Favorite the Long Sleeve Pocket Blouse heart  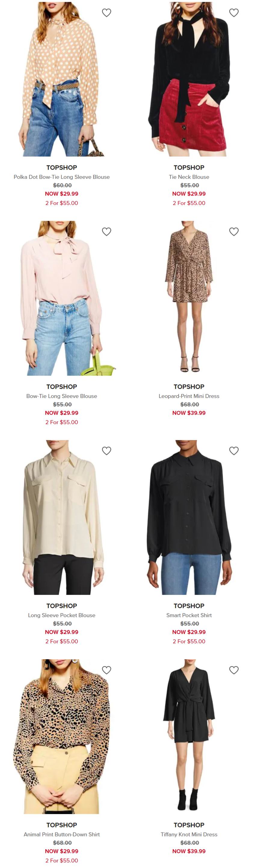click(x=106, y=451)
